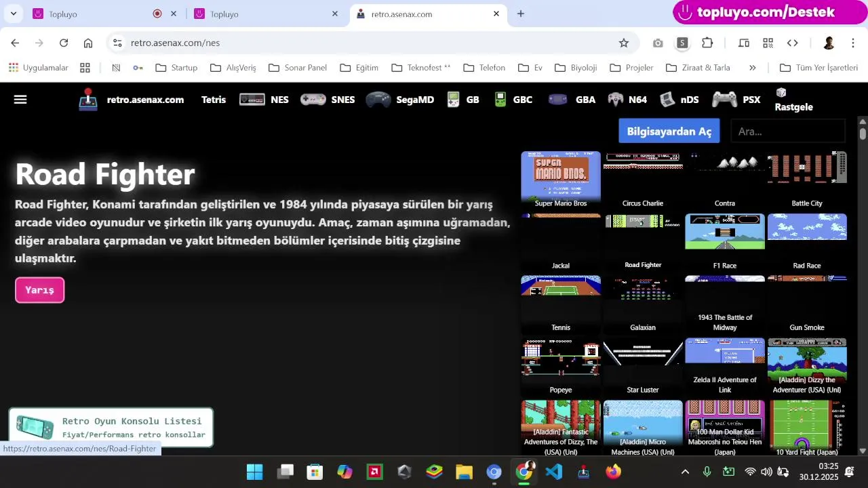Open Tüm Yer İşaretleri folder

[x=818, y=68]
